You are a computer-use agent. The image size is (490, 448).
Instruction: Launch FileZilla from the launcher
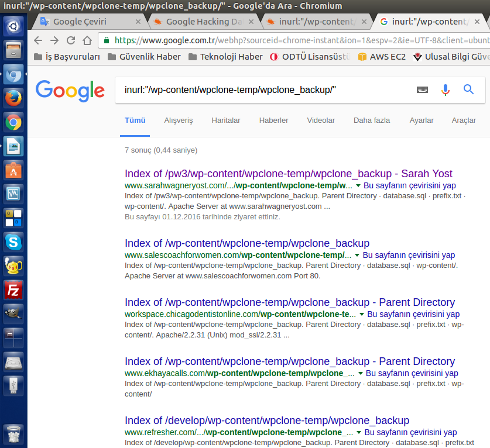13,290
